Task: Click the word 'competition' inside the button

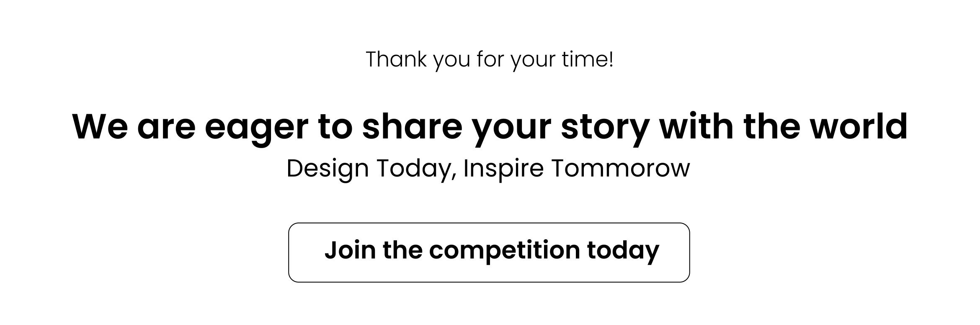Action: [x=504, y=251]
